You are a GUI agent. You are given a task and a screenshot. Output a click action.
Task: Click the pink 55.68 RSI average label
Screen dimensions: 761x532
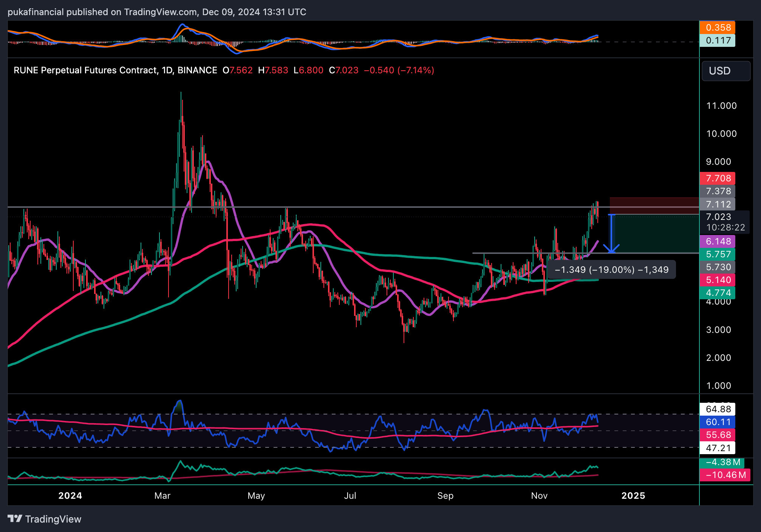click(x=717, y=435)
